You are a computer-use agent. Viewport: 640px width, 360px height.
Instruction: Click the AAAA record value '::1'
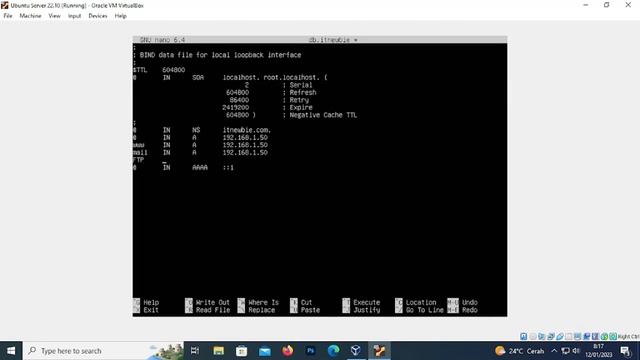pyautogui.click(x=229, y=167)
